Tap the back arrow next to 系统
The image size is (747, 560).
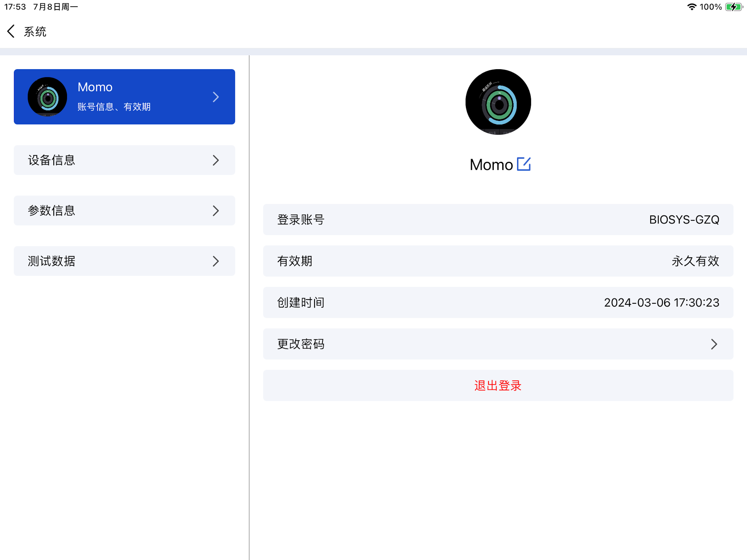(x=11, y=31)
